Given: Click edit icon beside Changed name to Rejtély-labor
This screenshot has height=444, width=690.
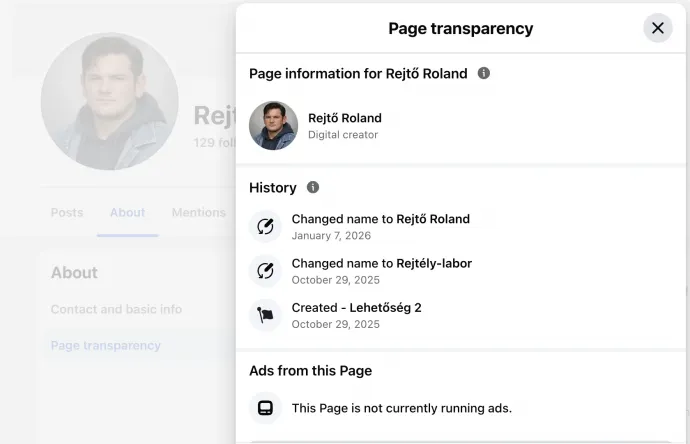Looking at the screenshot, I should 265,270.
